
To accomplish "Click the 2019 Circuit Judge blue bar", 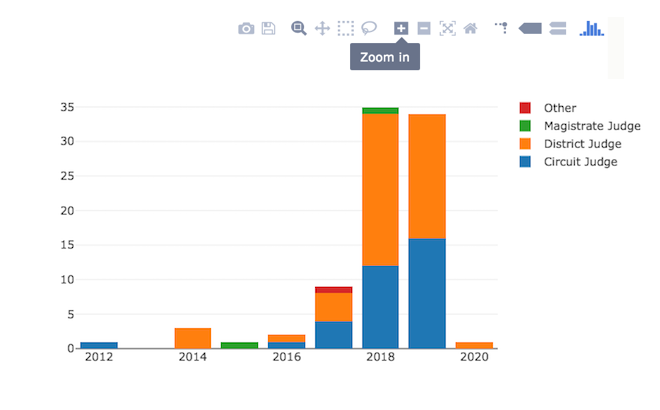I will coord(427,293).
